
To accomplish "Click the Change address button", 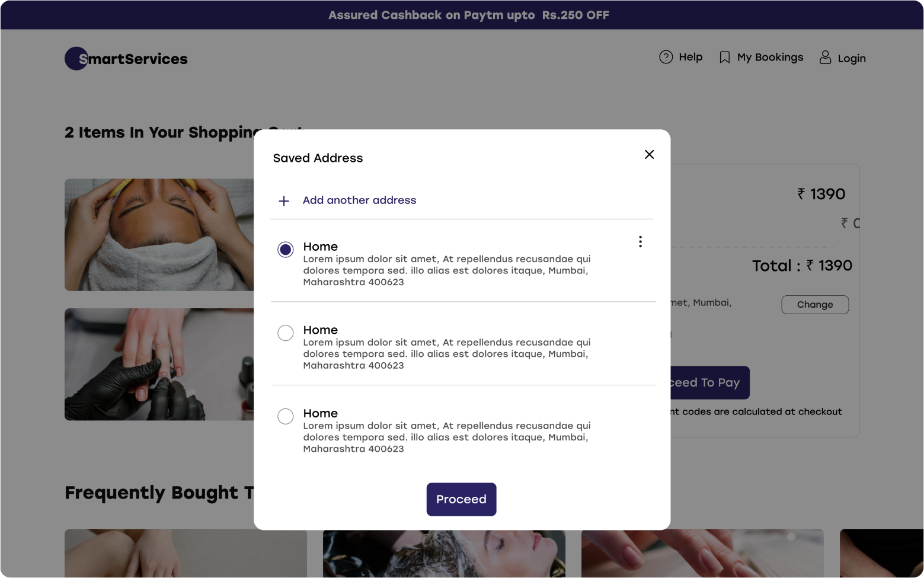I will pos(814,305).
